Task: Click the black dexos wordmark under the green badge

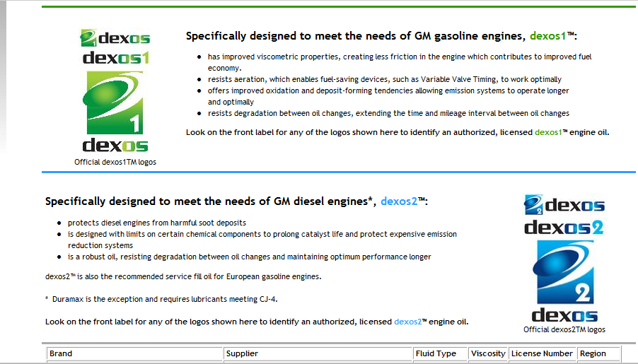Action: [x=115, y=145]
